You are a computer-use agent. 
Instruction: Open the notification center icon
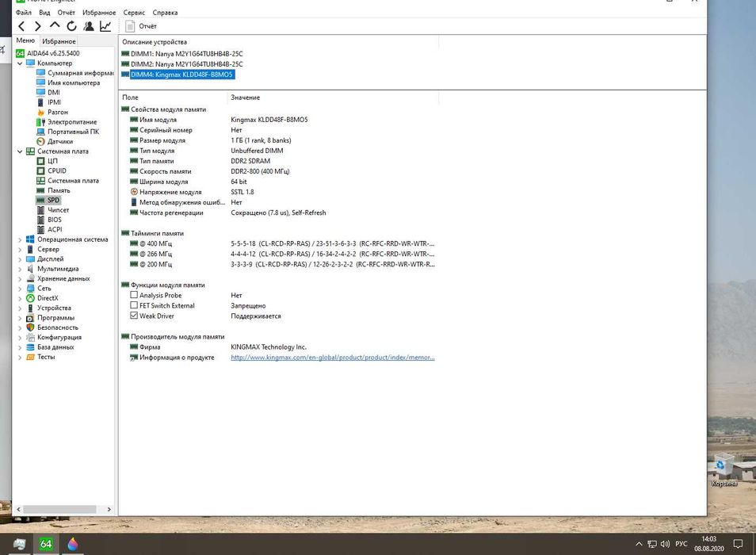point(737,544)
